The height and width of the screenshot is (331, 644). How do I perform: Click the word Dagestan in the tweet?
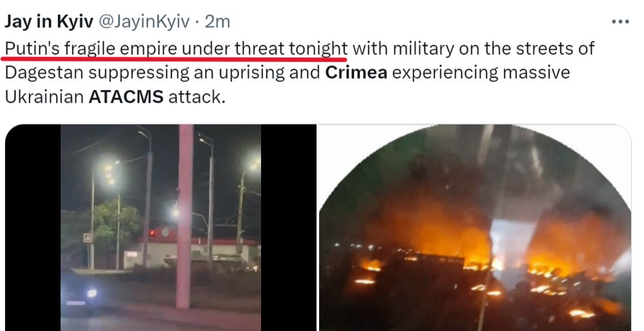coord(44,73)
